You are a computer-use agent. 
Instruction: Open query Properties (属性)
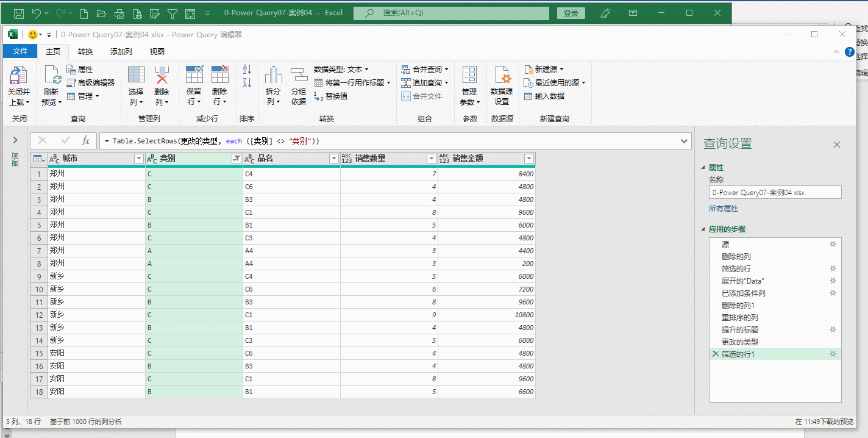click(80, 69)
